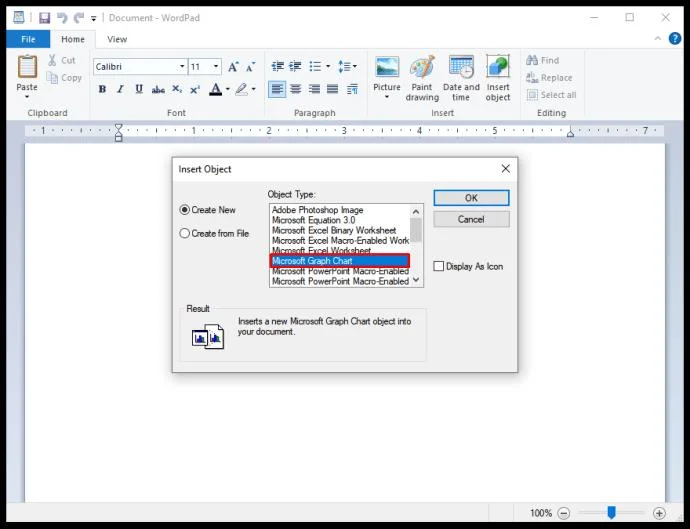Click the bullet list icon

click(315, 66)
